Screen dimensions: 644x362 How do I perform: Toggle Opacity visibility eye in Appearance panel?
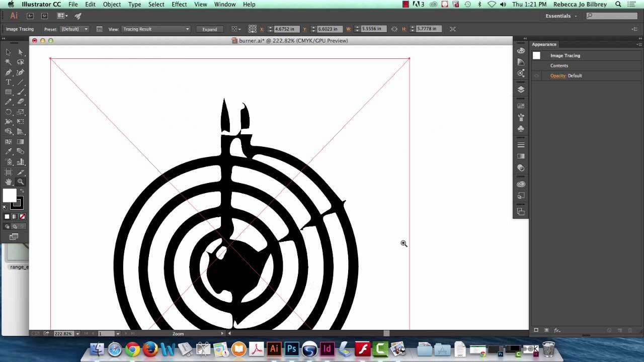point(536,76)
